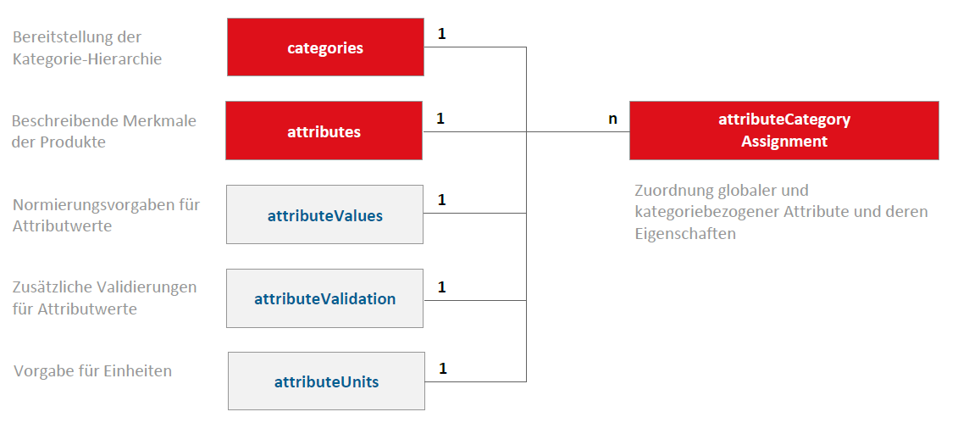
Task: Select the 'Normierungsvorgaben für Attributwerte' label
Action: 106,215
